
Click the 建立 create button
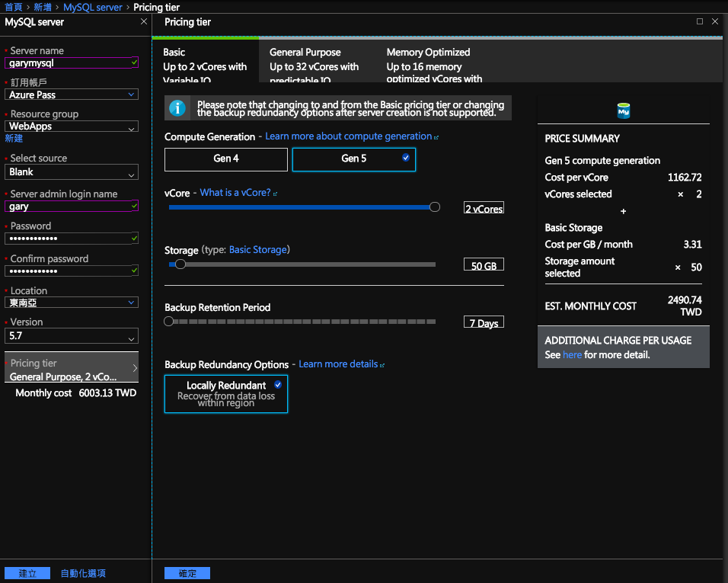27,573
